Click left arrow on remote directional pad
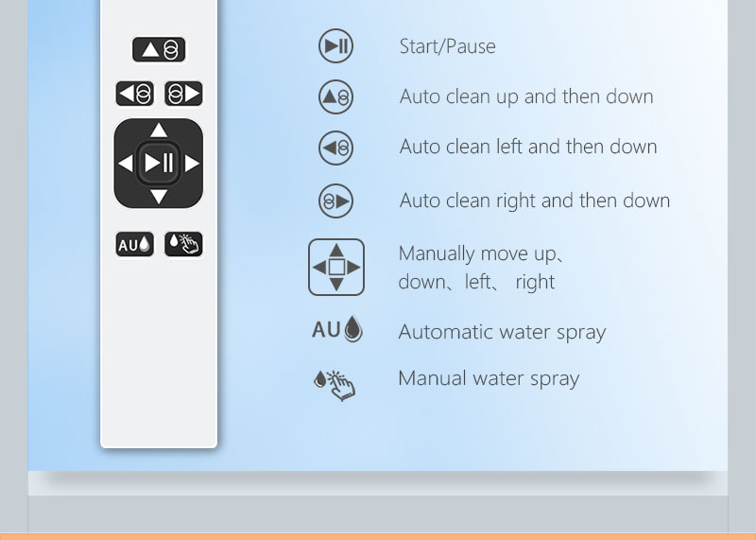This screenshot has width=756, height=540. [126, 163]
